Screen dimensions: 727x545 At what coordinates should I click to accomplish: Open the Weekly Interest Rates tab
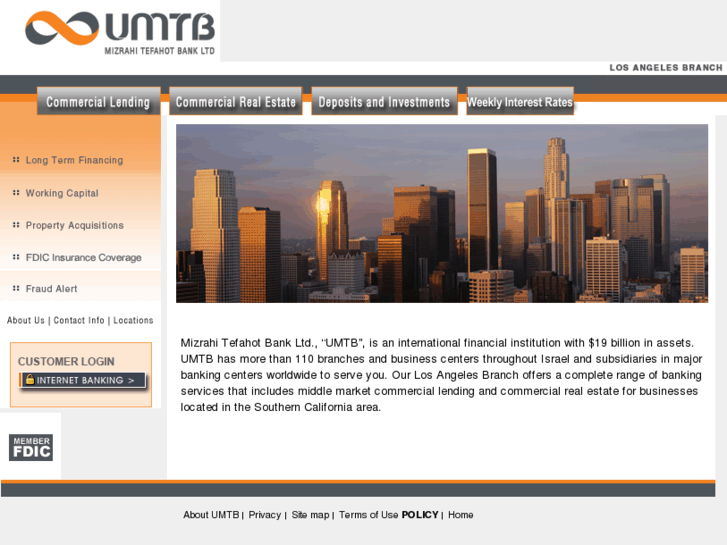[x=520, y=101]
